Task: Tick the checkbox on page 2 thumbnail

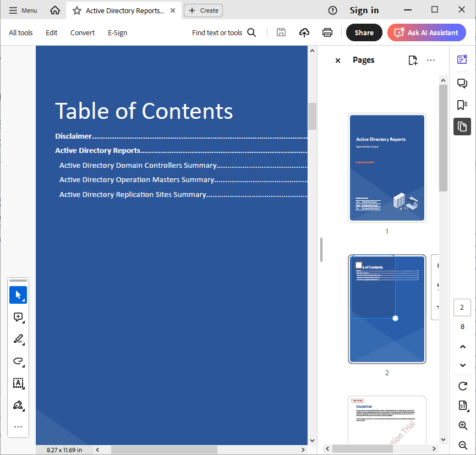Action: point(359,265)
